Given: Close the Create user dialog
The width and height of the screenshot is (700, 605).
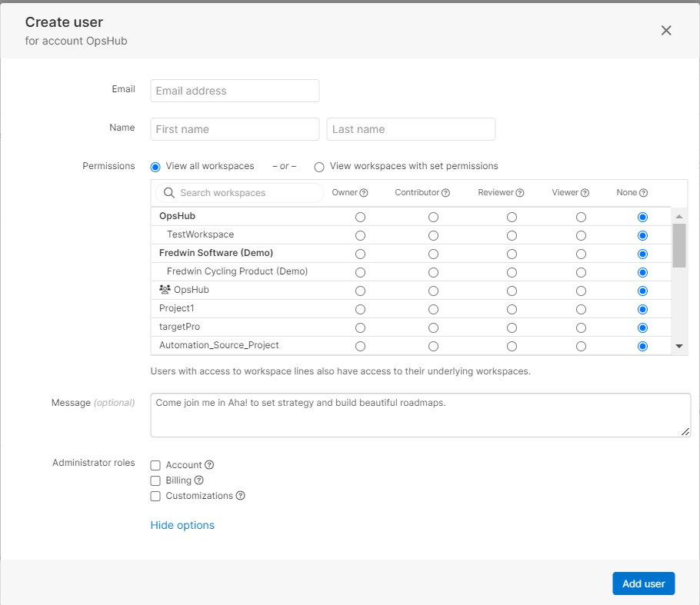Looking at the screenshot, I should 666,31.
